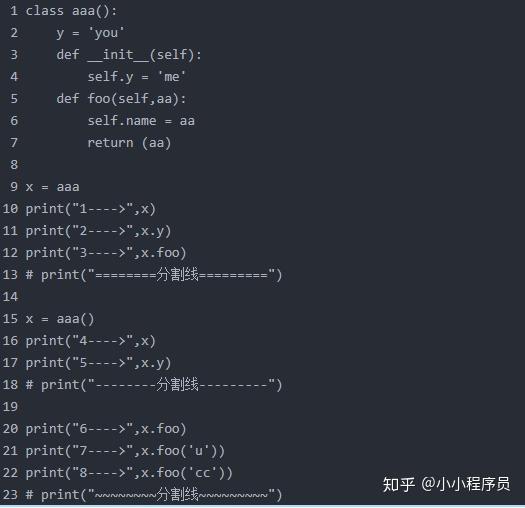Click print("8---->",x.foo('cc')) line

coord(129,473)
